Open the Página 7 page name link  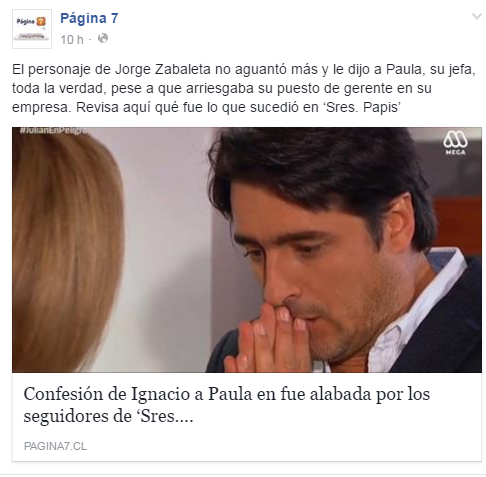(89, 18)
